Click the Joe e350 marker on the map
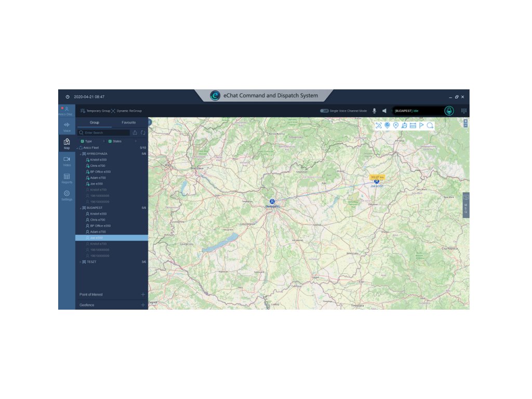The width and height of the screenshot is (532, 399). [377, 181]
